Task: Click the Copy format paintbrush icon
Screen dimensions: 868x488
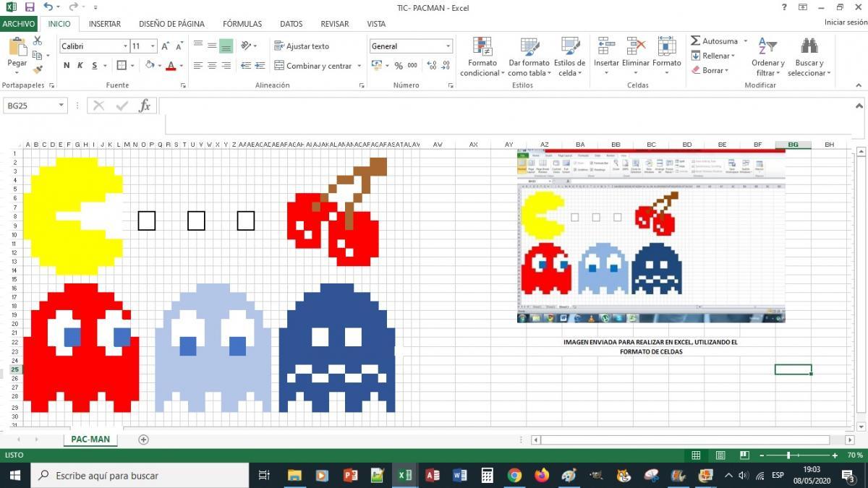Action: click(38, 69)
